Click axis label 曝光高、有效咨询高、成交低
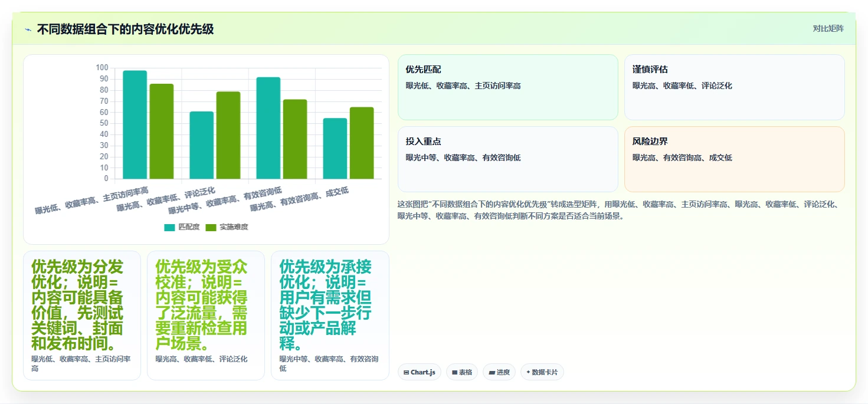This screenshot has width=868, height=404. click(300, 199)
